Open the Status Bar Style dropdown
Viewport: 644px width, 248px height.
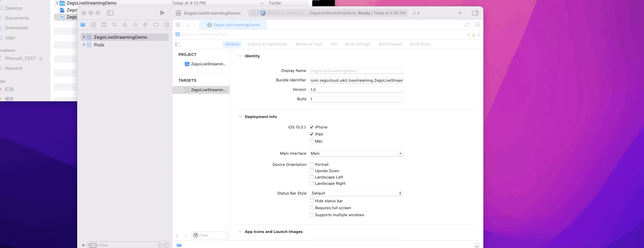point(356,193)
